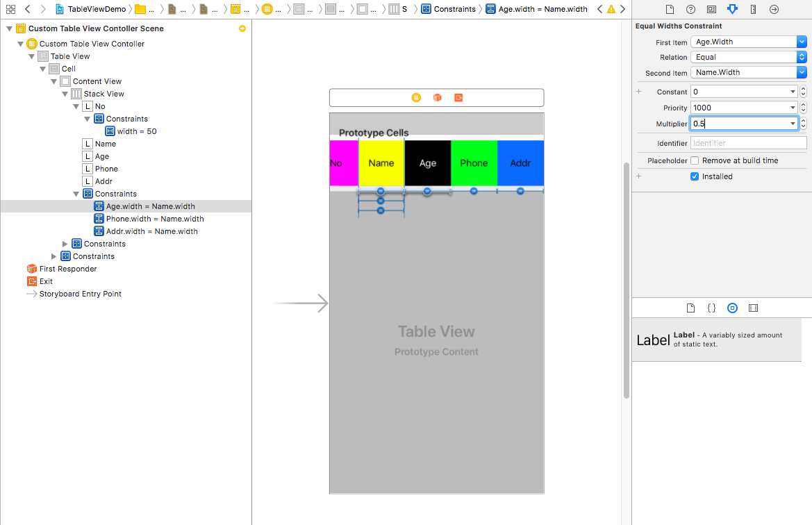Click the yellow warning issue icon in jump bar
The image size is (812, 525).
(x=611, y=10)
